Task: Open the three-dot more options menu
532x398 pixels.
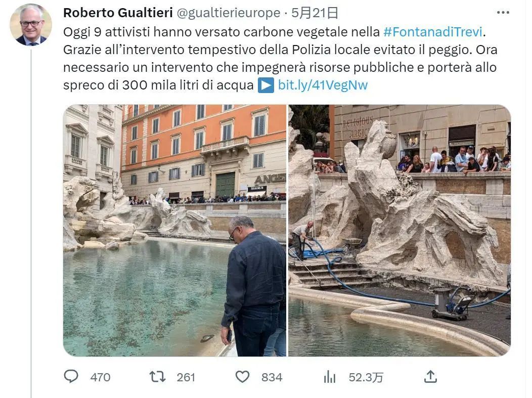Action: (x=503, y=13)
